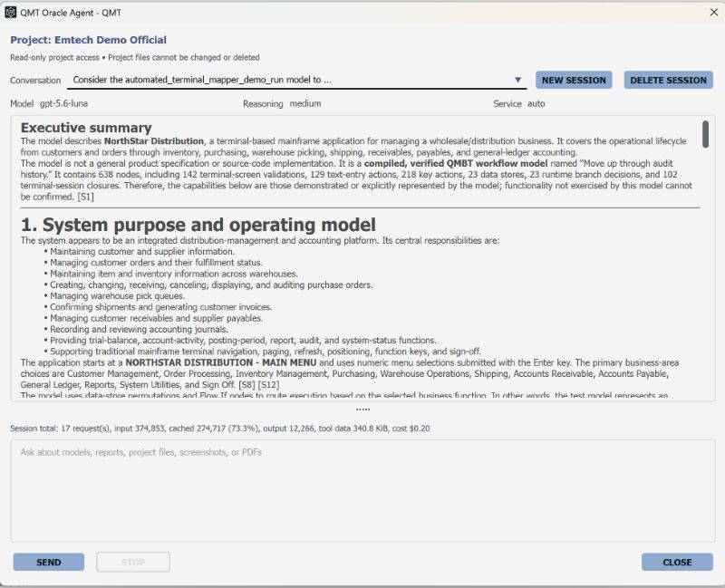725x588 pixels.
Task: Click the Service value 'auto'
Action: point(536,103)
